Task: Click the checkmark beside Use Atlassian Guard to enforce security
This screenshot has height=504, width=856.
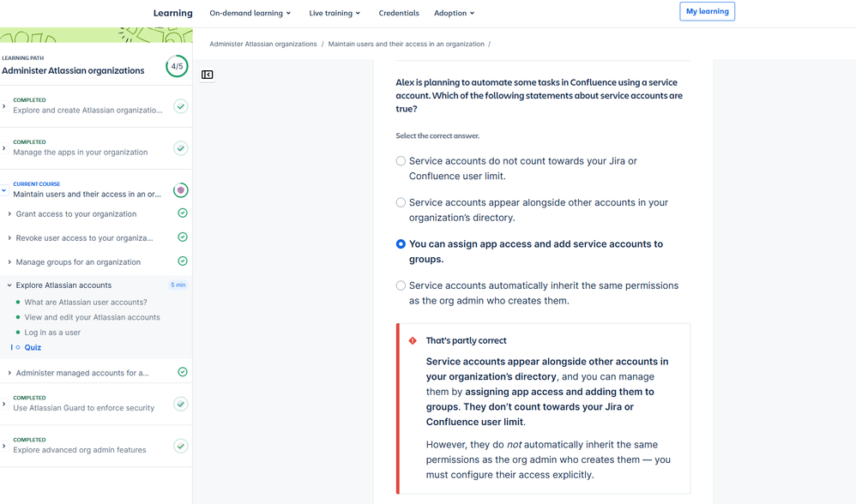Action: pyautogui.click(x=180, y=404)
